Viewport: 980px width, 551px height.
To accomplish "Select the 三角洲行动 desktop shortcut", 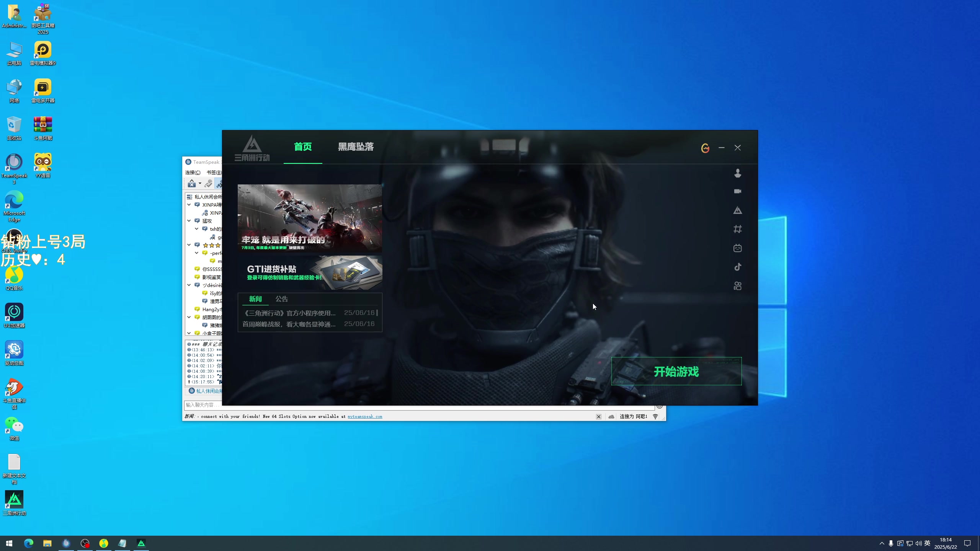I will tap(14, 504).
